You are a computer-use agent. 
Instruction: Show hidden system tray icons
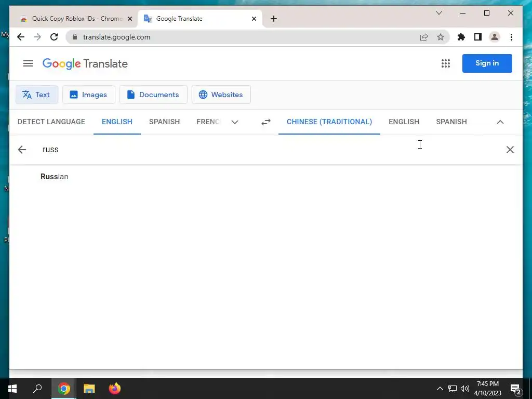pyautogui.click(x=440, y=389)
